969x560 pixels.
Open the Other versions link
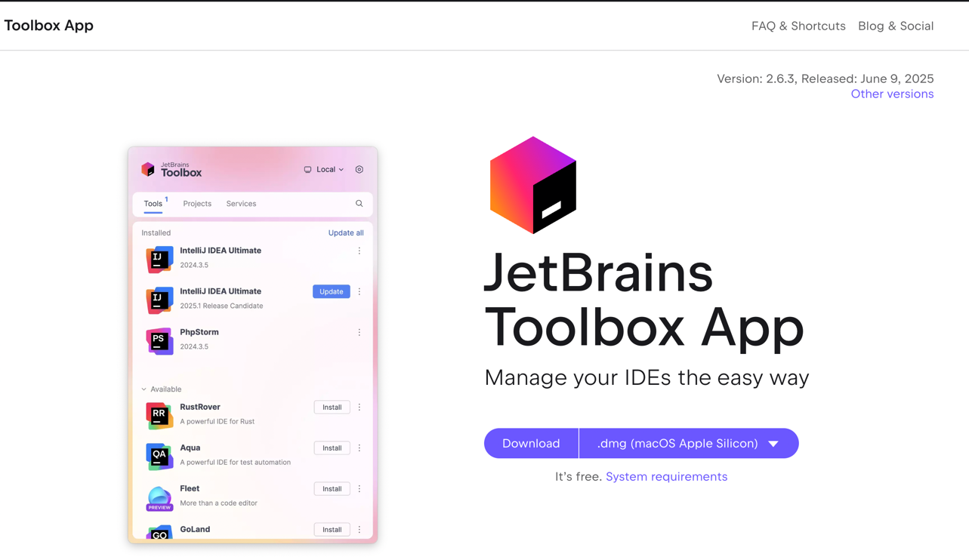891,94
